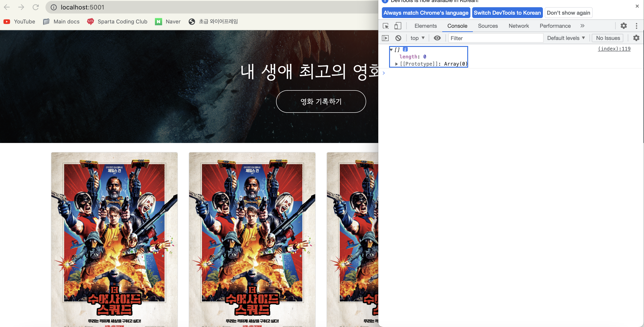Click the length: 0 property

413,57
